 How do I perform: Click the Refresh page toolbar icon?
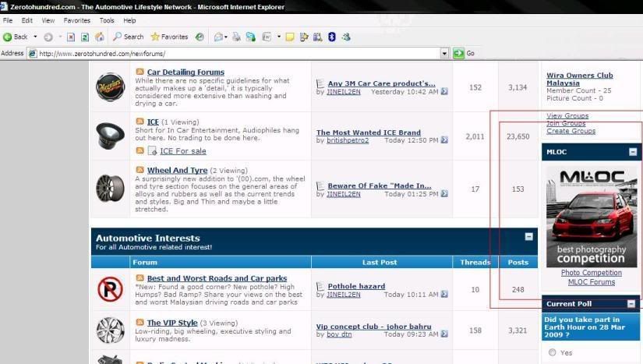(85, 37)
